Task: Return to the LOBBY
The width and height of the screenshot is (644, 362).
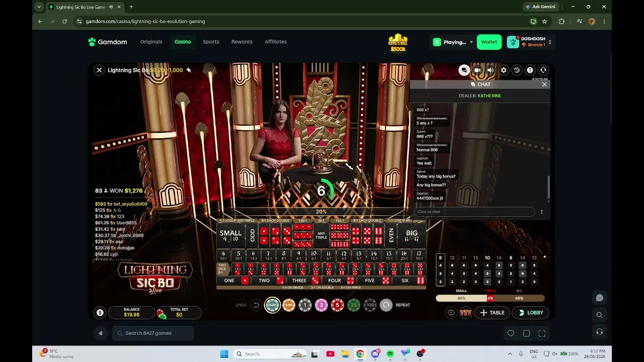Action: click(531, 313)
